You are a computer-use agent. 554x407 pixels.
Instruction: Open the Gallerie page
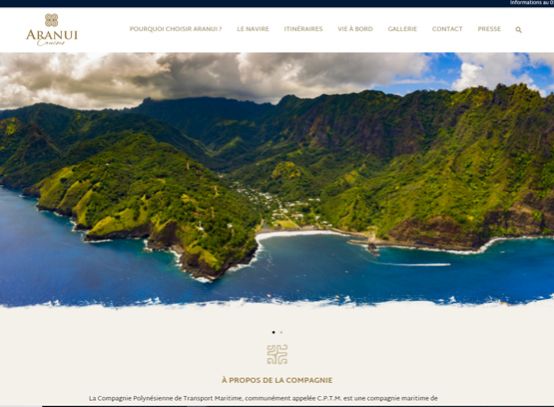point(402,29)
